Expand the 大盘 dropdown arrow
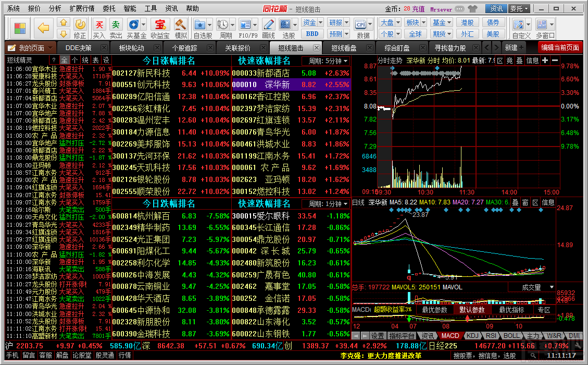The width and height of the screenshot is (588, 365). [x=398, y=22]
